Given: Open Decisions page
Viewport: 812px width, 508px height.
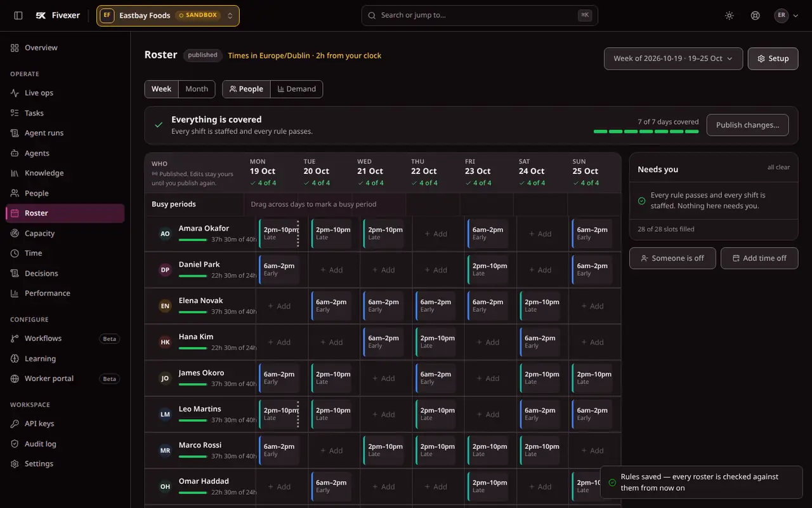Looking at the screenshot, I should tap(65, 273).
